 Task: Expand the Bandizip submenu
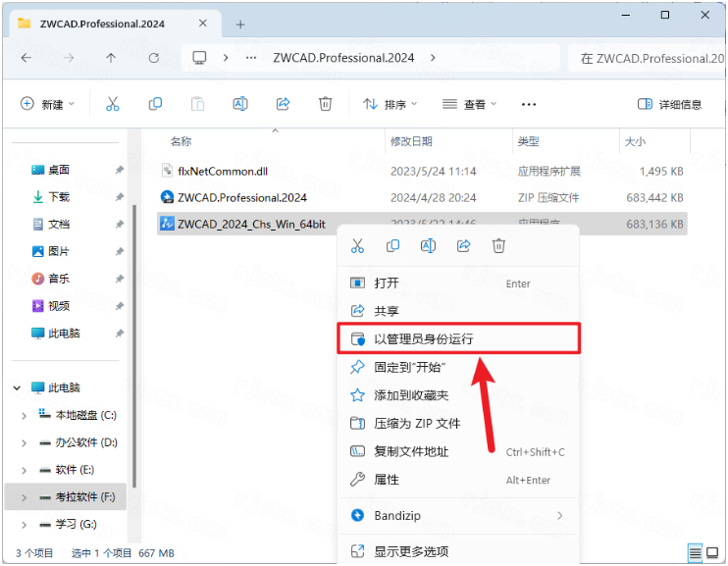point(560,516)
